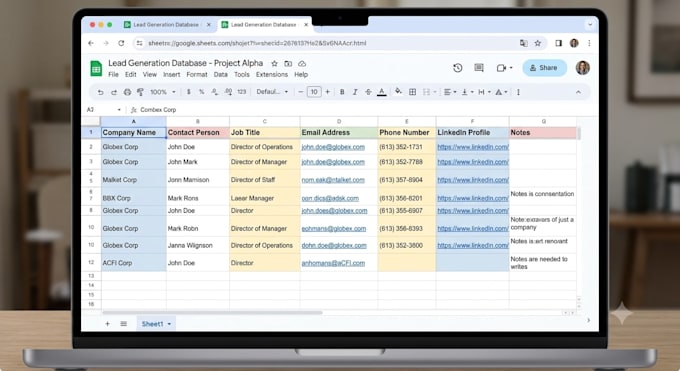Redo the last undone action
The image size is (680, 371).
pyautogui.click(x=114, y=92)
